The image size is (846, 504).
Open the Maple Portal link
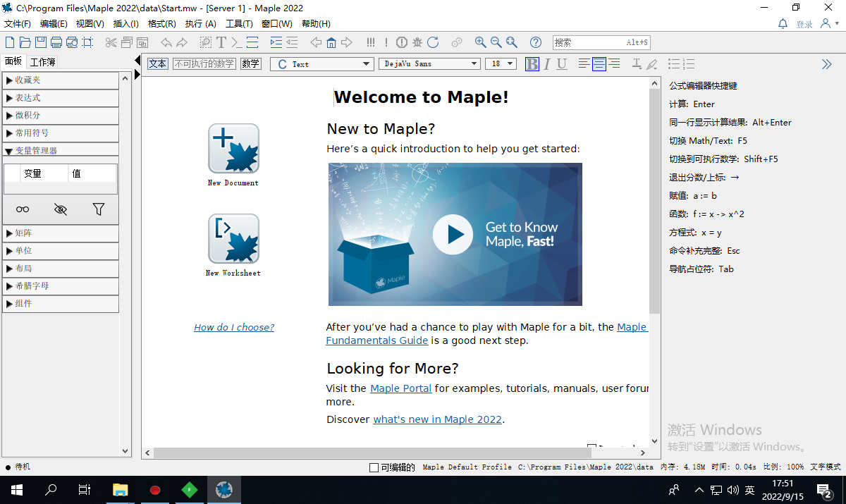[x=400, y=388]
